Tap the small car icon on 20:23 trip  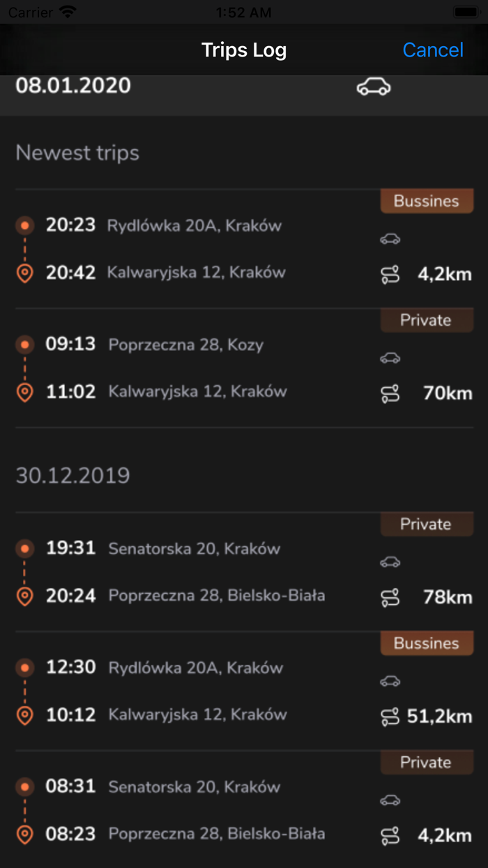pos(390,239)
